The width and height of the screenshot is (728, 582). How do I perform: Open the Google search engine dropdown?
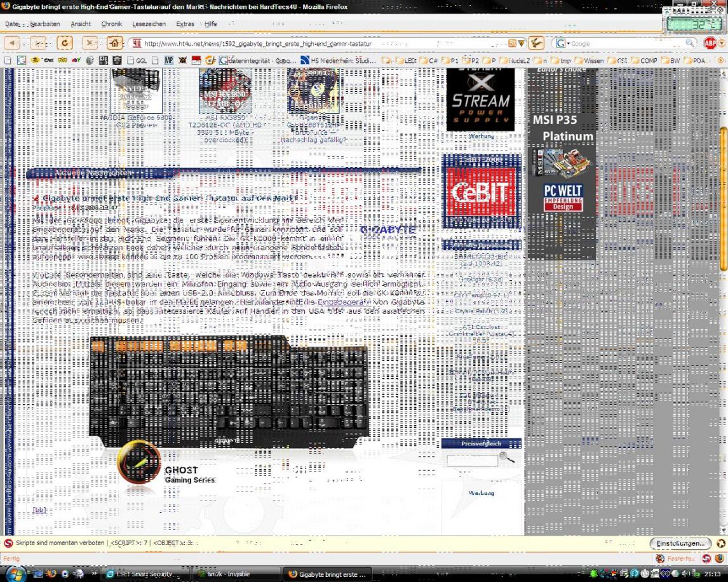[563, 43]
